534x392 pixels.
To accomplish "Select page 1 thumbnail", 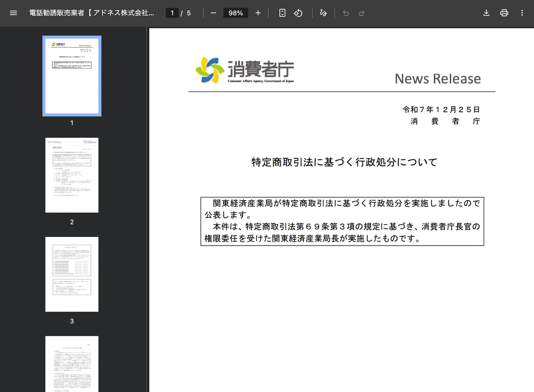I will click(72, 76).
